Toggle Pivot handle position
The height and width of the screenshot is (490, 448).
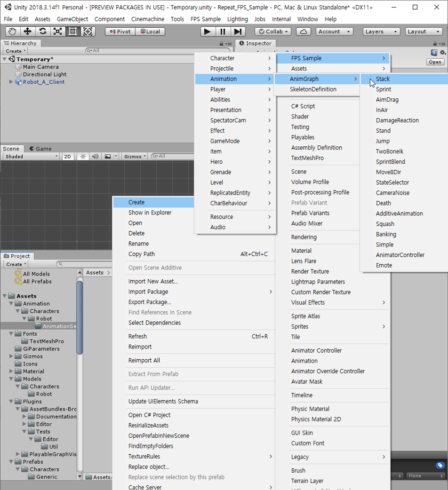120,32
